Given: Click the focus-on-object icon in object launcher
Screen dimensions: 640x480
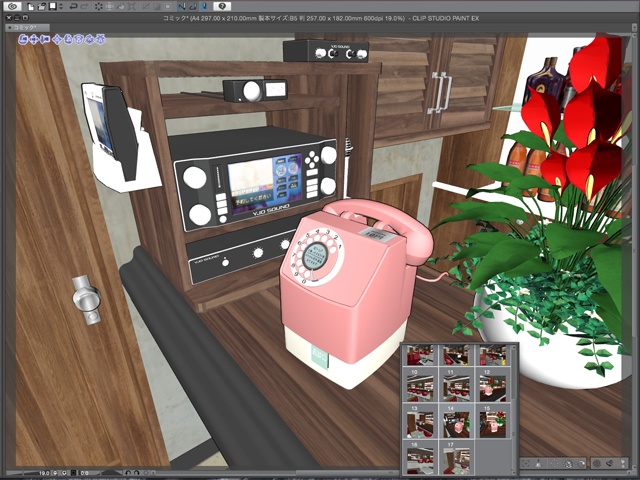Looking at the screenshot, I should click(x=526, y=463).
